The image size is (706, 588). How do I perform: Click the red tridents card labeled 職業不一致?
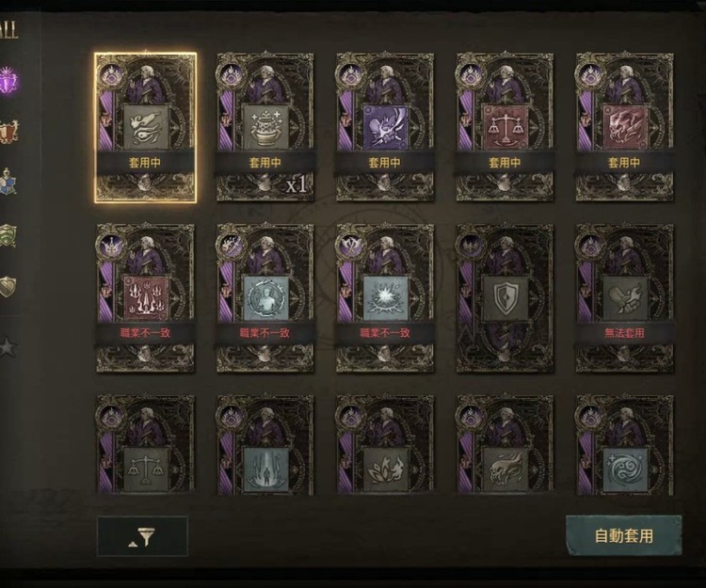coord(145,299)
